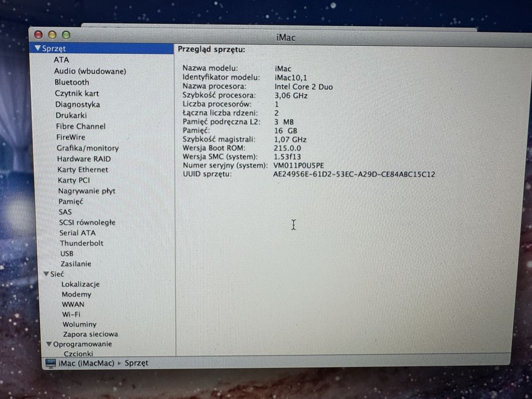Select Audio (wbudowane) entry
532x399 pixels.
[x=90, y=71]
